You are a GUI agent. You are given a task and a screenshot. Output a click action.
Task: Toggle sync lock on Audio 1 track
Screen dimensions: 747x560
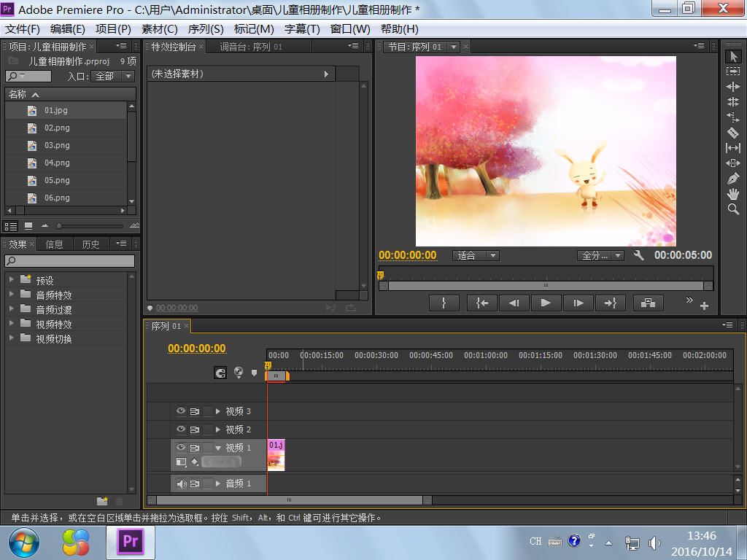coord(195,483)
